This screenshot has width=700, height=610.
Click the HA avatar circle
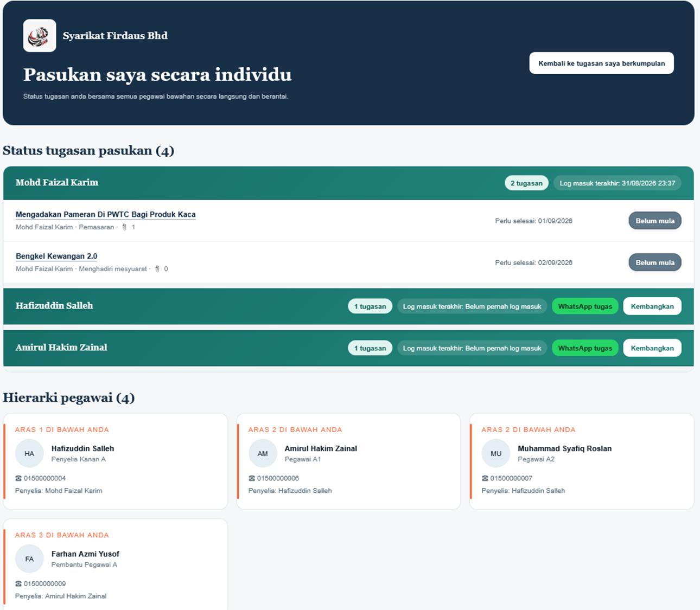(29, 453)
